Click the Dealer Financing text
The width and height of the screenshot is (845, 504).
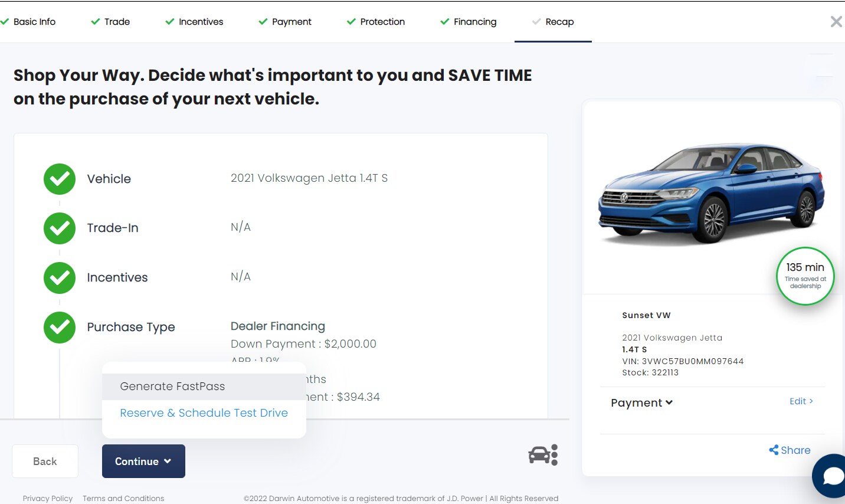tap(278, 326)
